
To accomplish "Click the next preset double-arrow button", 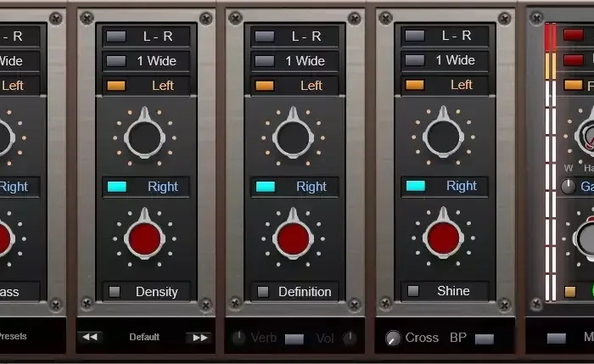I will coord(199,337).
